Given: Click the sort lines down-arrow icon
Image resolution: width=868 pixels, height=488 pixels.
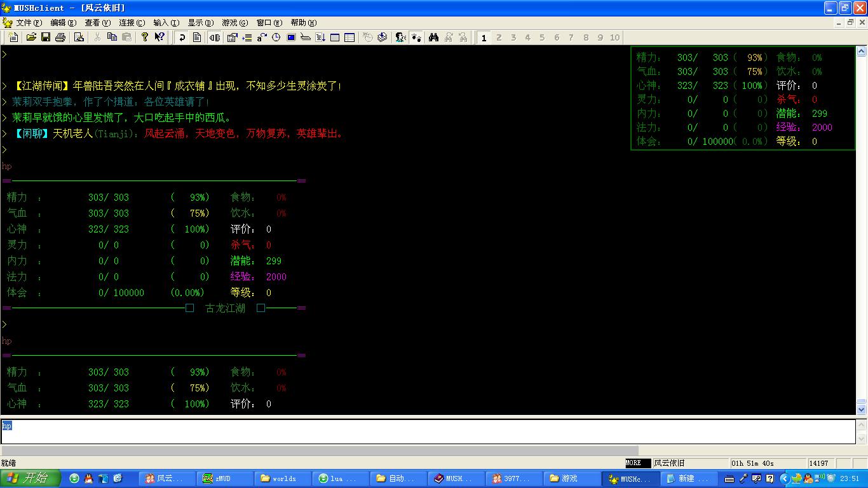Looking at the screenshot, I should [x=320, y=37].
